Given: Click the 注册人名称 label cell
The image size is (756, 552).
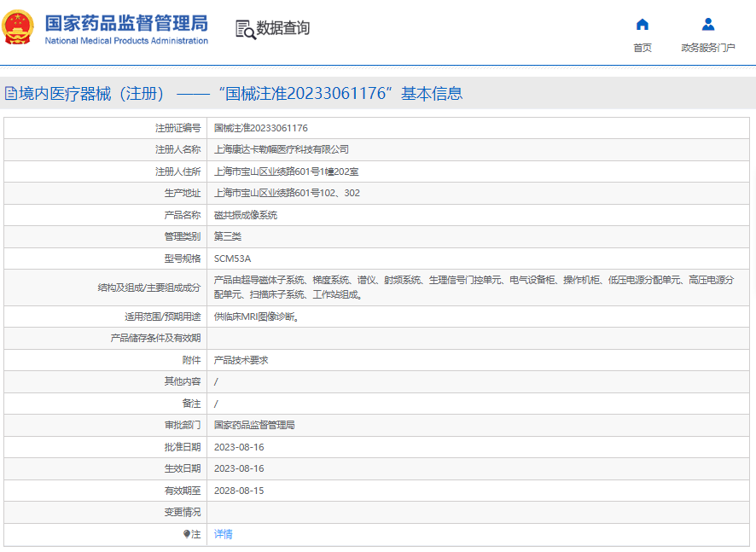Looking at the screenshot, I should point(106,149).
